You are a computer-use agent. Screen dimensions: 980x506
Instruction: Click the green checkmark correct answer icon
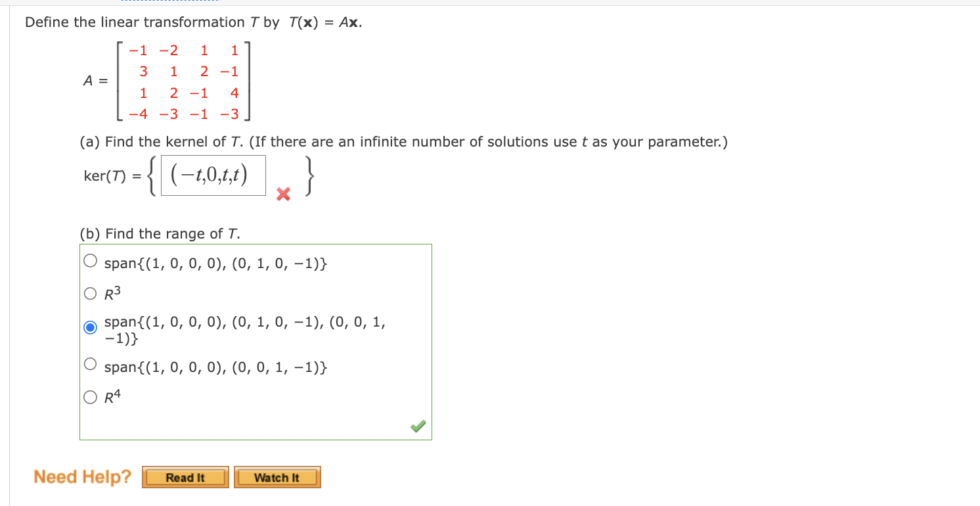point(418,426)
